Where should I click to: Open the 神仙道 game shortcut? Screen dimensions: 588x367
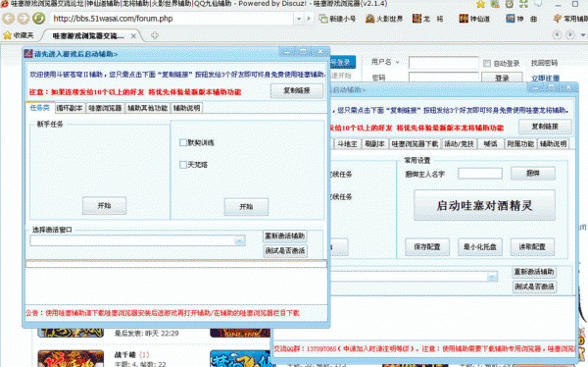tap(474, 19)
